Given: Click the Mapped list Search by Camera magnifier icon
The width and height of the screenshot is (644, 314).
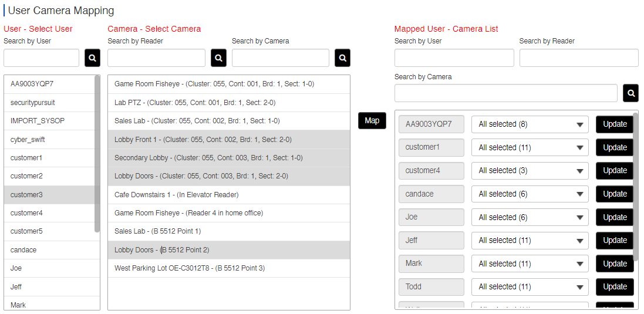Looking at the screenshot, I should click(630, 93).
